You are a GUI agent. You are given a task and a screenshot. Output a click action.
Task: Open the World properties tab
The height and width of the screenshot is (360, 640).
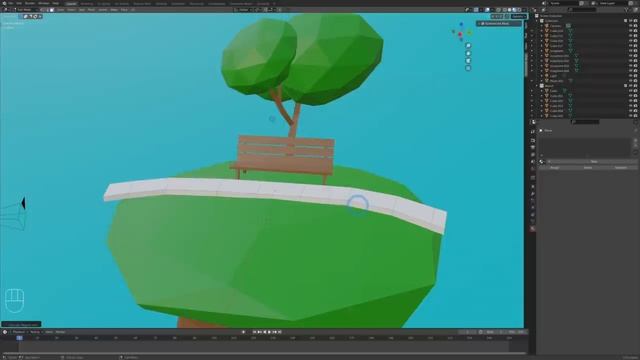(x=533, y=169)
